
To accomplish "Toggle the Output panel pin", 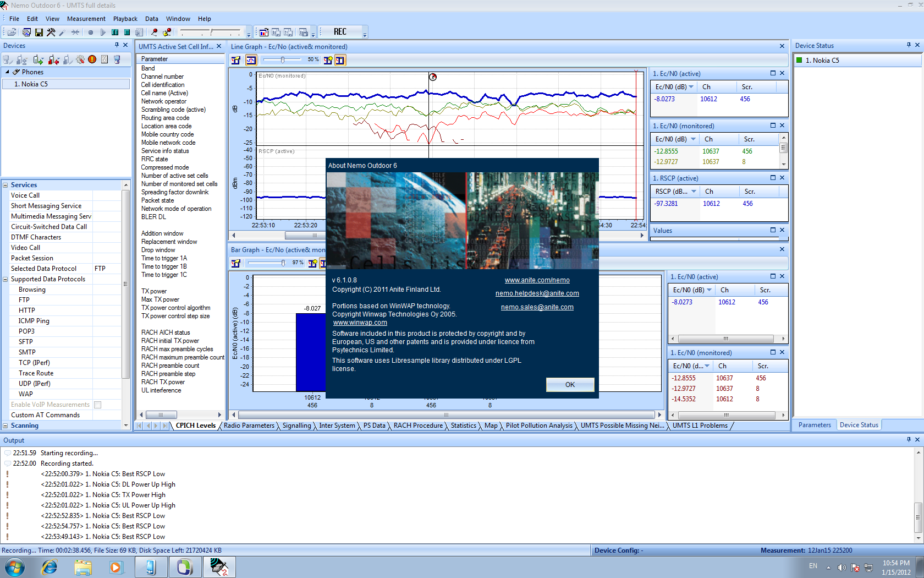I will (909, 439).
